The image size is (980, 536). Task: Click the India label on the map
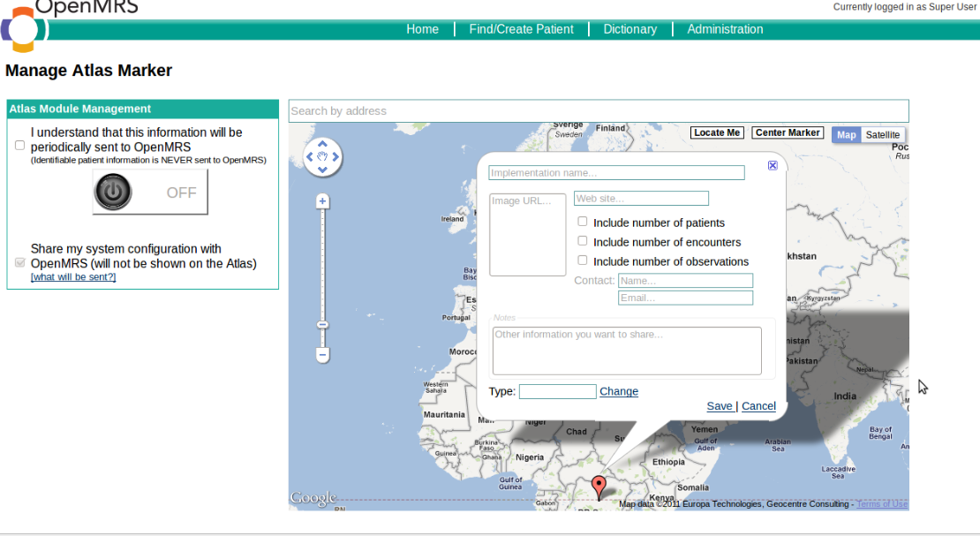[x=845, y=396]
